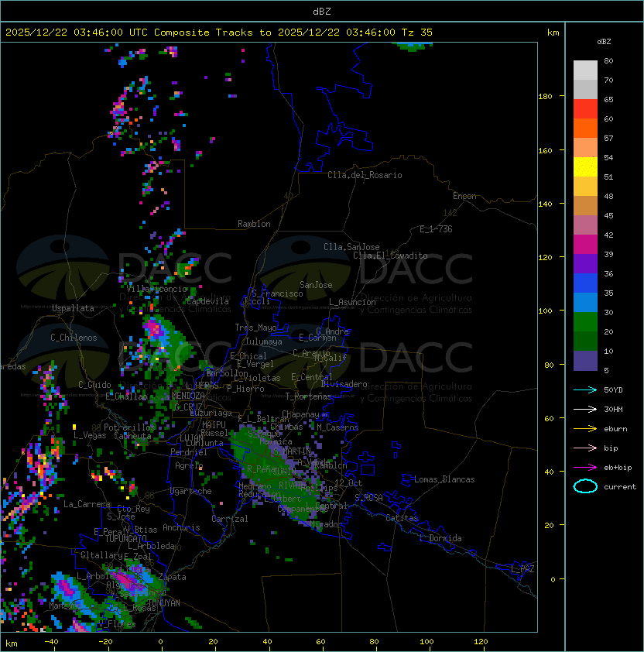Click the 'eburn' legend label
This screenshot has width=644, height=652.
(615, 429)
